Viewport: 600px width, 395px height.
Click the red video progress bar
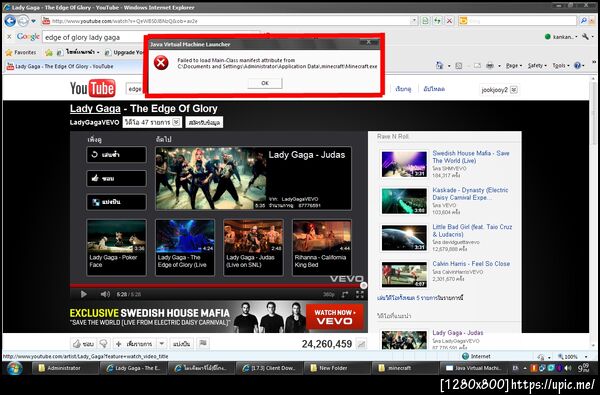(216, 286)
